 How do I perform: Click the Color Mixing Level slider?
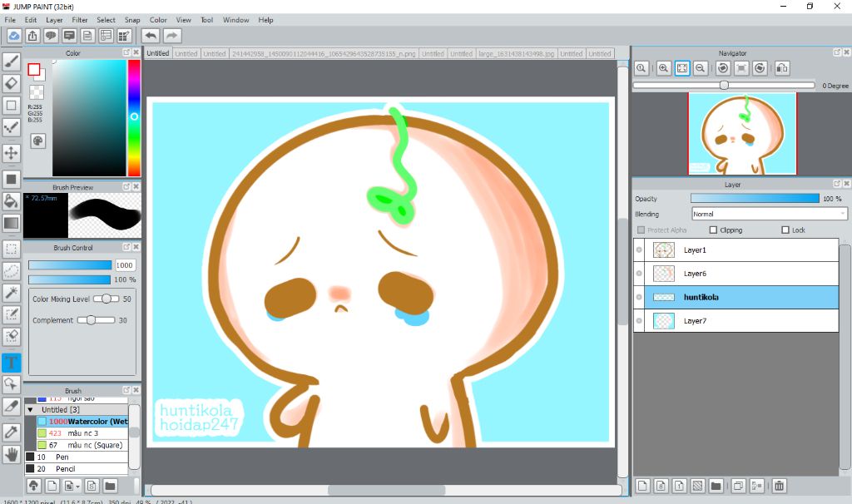tap(106, 299)
